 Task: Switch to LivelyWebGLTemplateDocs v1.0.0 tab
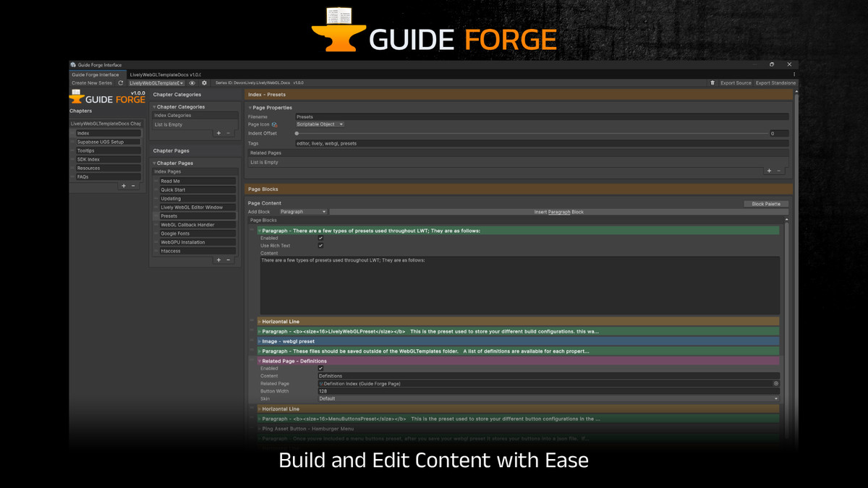(166, 74)
